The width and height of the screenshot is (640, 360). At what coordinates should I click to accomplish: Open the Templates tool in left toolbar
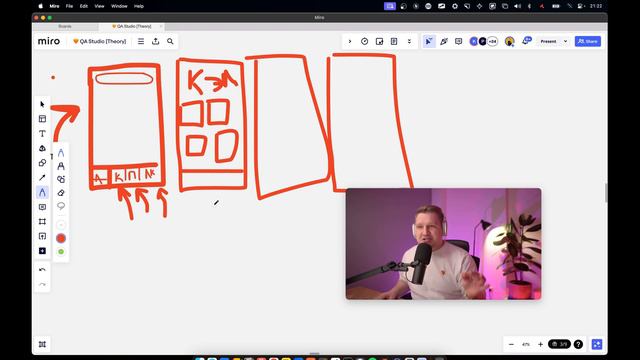(42, 119)
